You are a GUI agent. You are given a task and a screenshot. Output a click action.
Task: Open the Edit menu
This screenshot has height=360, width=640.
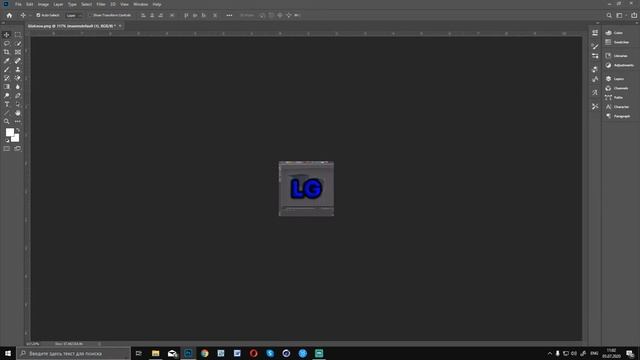30,4
